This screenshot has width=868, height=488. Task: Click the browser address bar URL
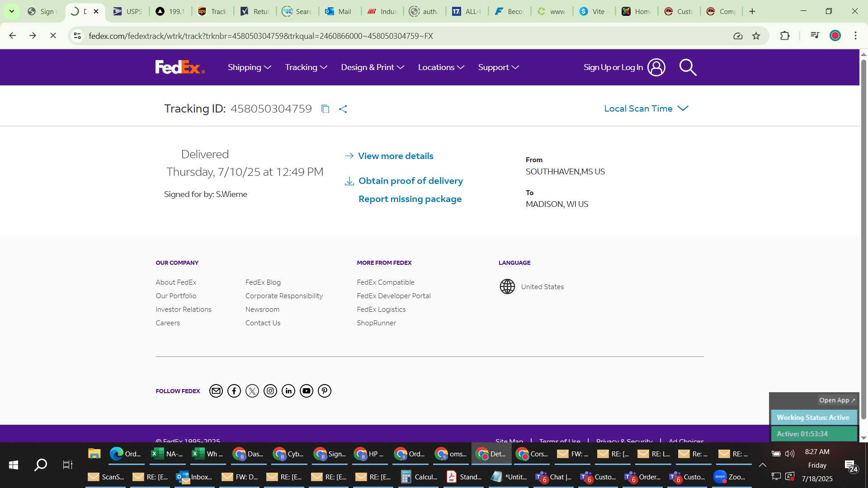(261, 36)
